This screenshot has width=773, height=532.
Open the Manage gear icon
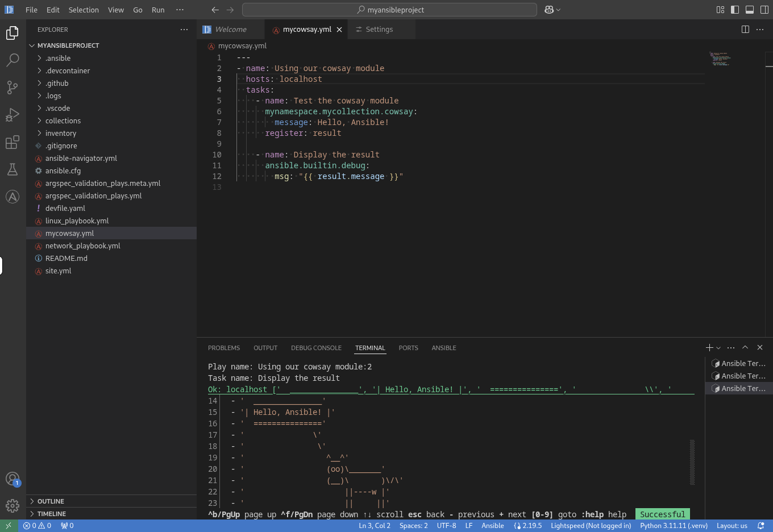(x=13, y=505)
